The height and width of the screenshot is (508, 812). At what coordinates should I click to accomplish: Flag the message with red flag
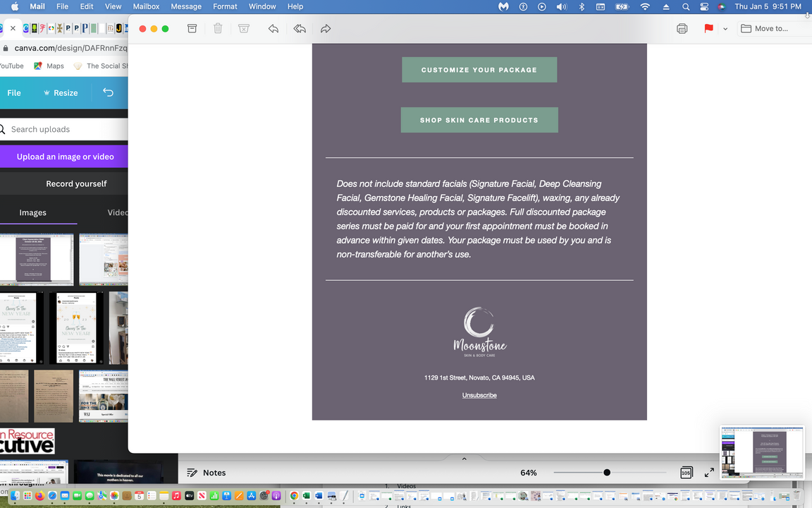708,29
